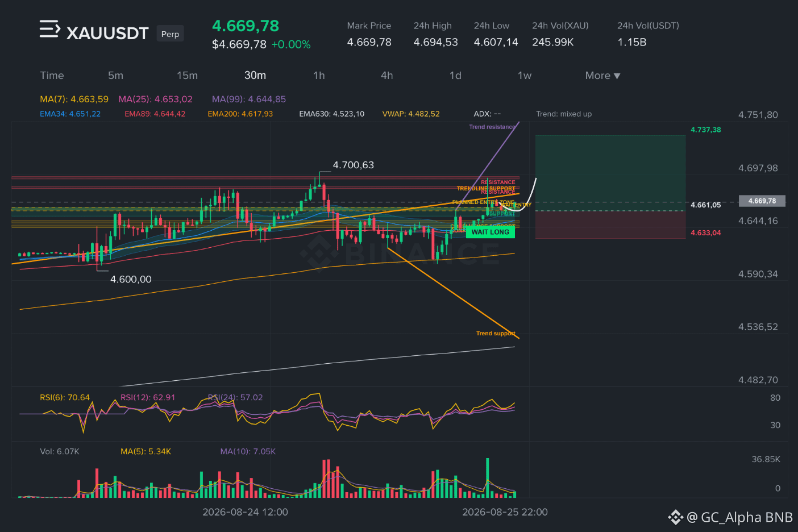The width and height of the screenshot is (798, 532).
Task: Click the VWAP: 4.482,52 label
Action: [411, 114]
